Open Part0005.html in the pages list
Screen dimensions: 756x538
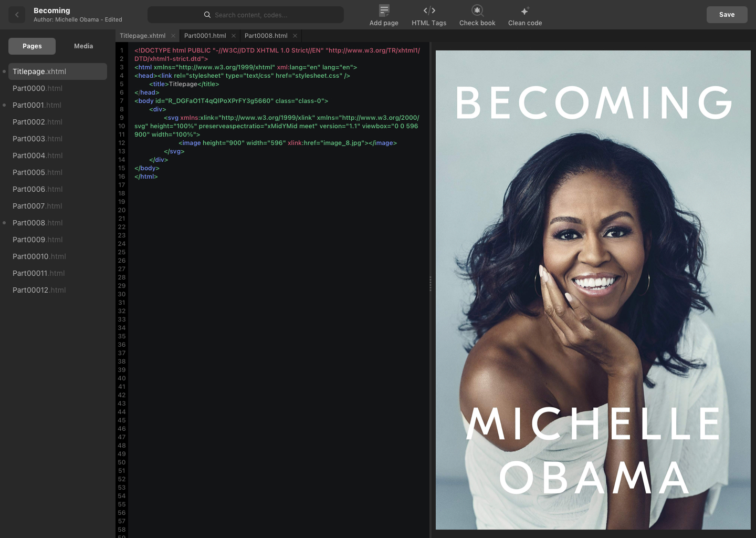tap(58, 172)
